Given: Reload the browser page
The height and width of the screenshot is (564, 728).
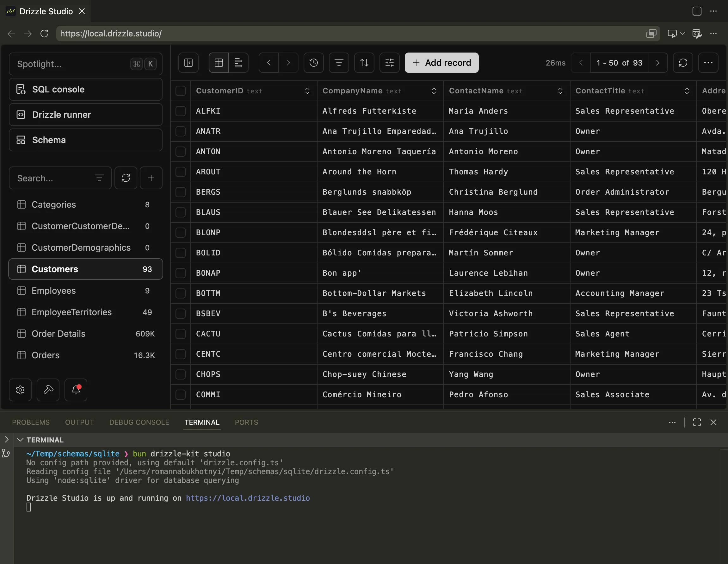Looking at the screenshot, I should coord(44,34).
